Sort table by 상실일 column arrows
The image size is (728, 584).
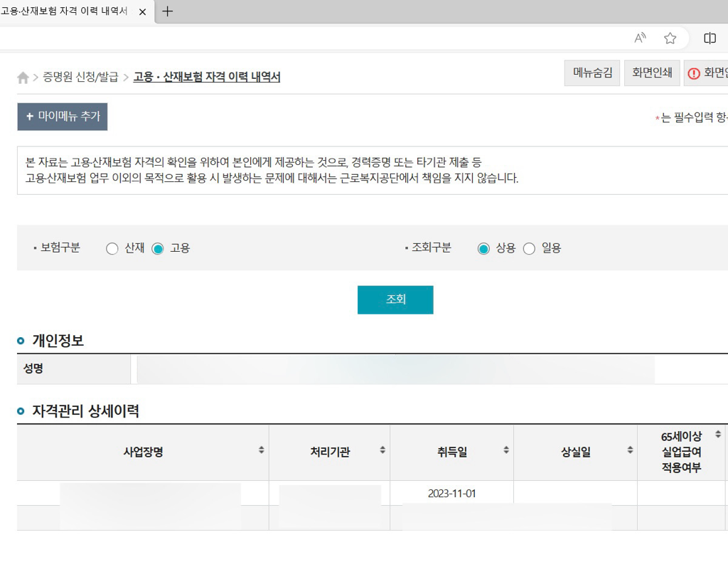(630, 450)
